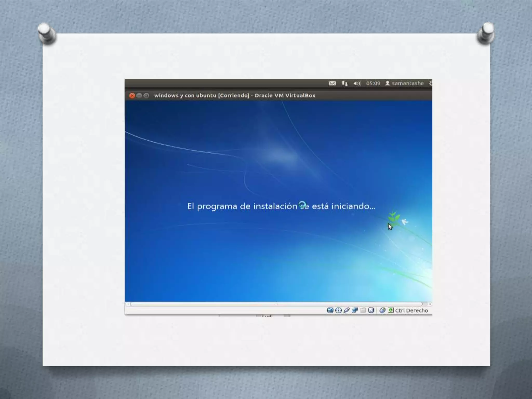Image resolution: width=532 pixels, height=399 pixels.
Task: Open the session gear menu at panel edge
Action: (x=430, y=83)
